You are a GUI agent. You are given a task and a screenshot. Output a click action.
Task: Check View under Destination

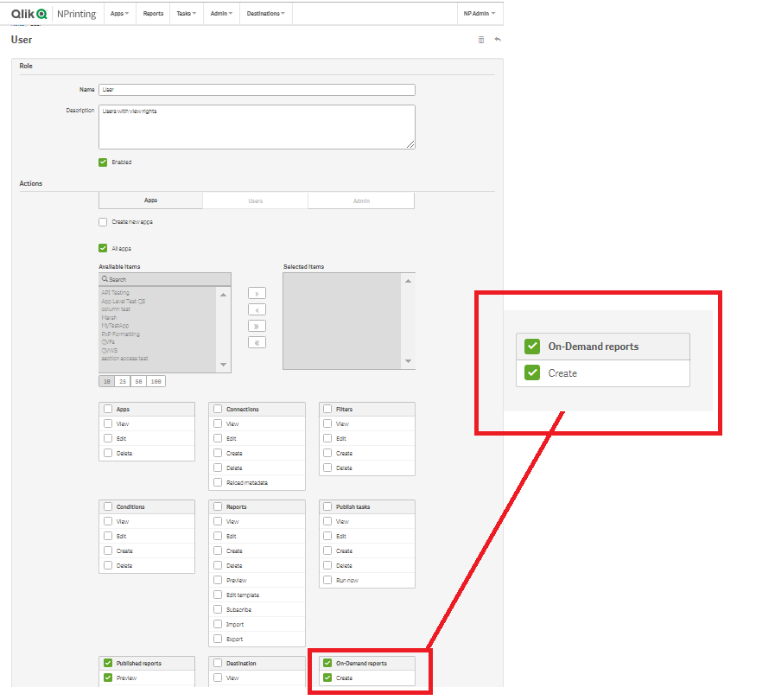[x=218, y=678]
